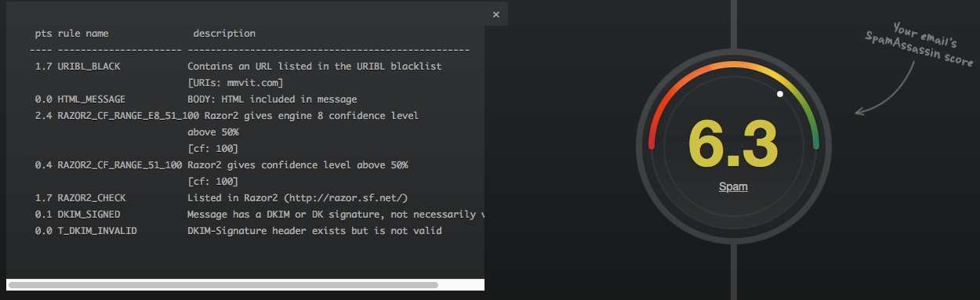
Task: Select the RAZOR2_CF_RANGE_51_100 rule name
Action: tap(120, 165)
